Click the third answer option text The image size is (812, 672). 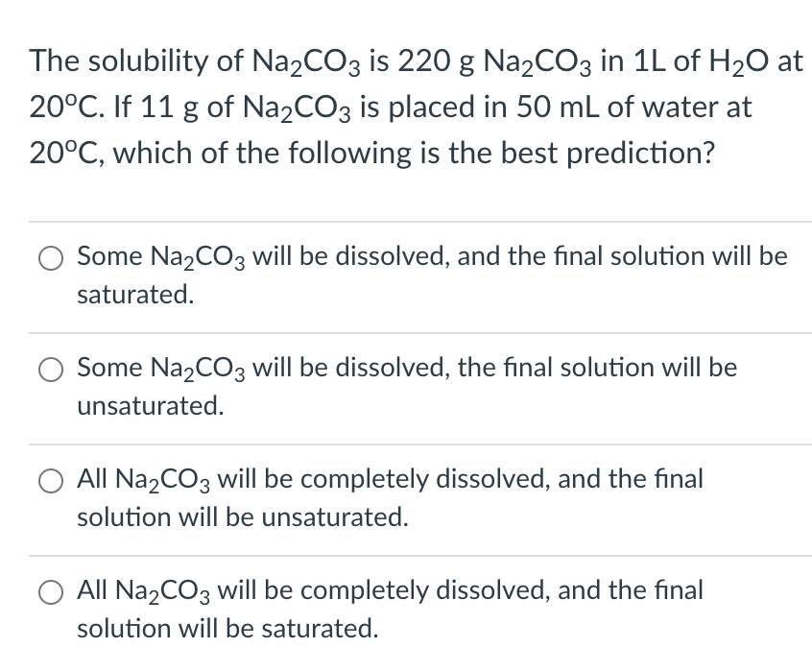point(389,478)
